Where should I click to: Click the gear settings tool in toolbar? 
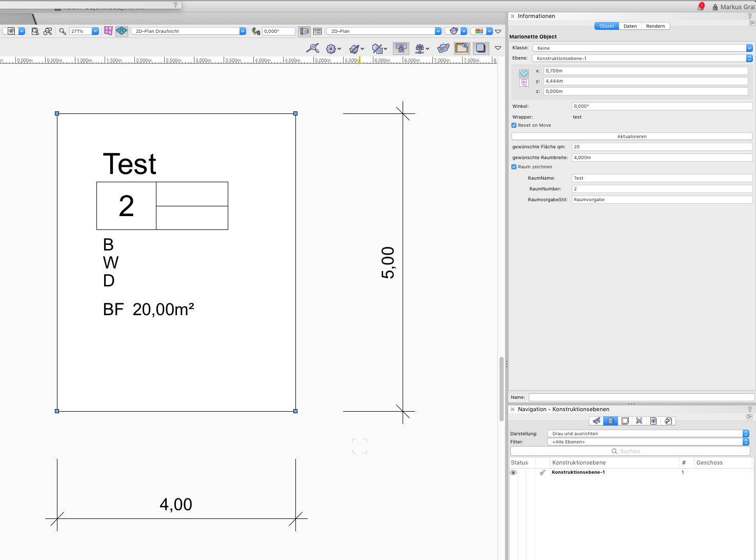(x=331, y=49)
